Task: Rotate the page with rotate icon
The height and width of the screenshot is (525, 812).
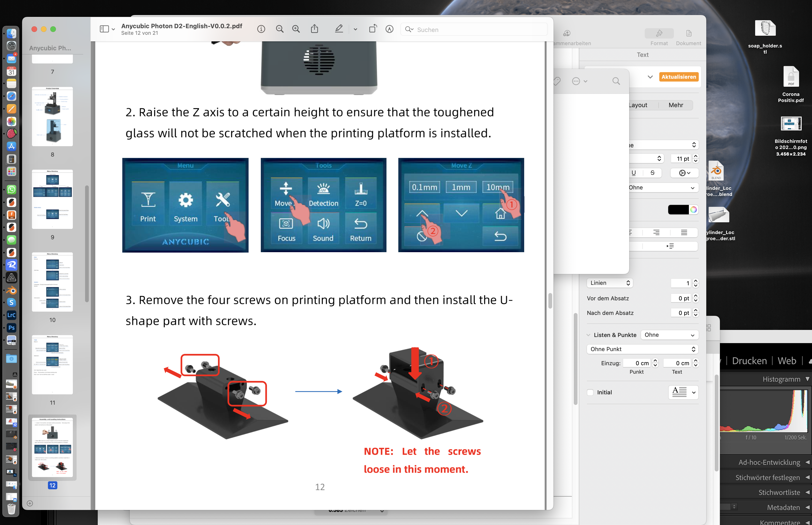Action: pos(373,29)
